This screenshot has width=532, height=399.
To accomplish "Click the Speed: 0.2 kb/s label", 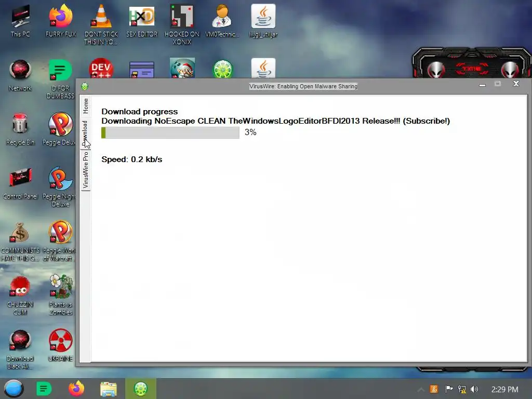I will click(131, 159).
